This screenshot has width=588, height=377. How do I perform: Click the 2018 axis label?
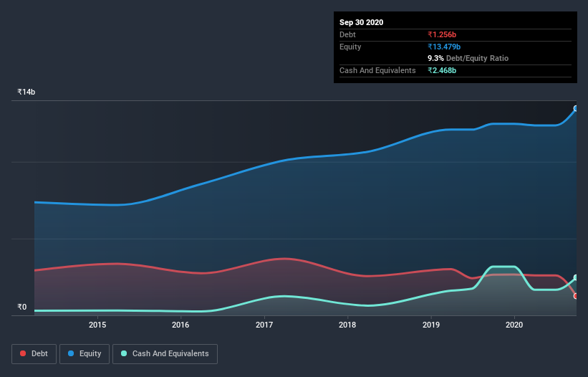coord(347,325)
